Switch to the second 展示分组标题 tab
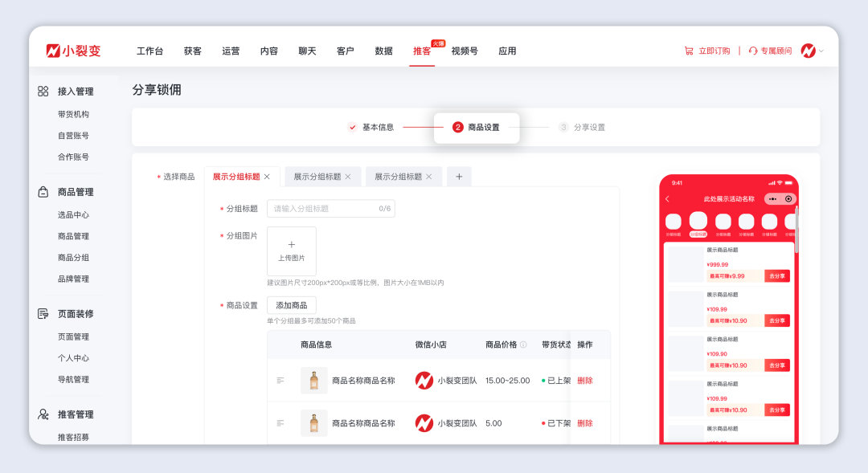This screenshot has height=473, width=868. (x=317, y=176)
